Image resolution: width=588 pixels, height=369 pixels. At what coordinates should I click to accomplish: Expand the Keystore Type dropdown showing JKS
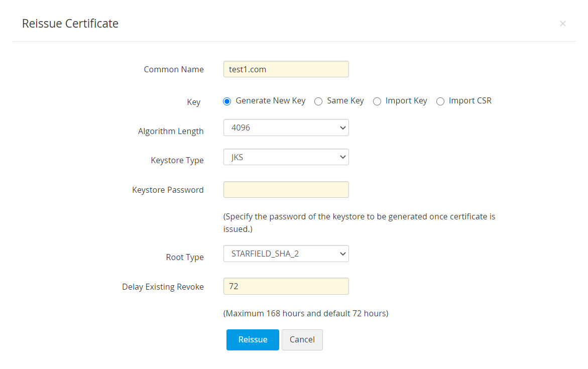point(286,157)
